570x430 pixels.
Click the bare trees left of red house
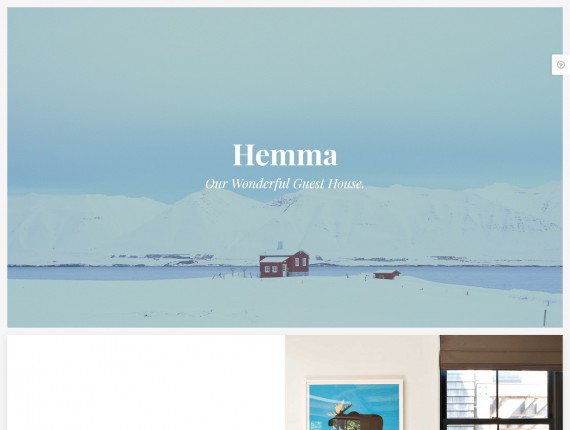[238, 272]
